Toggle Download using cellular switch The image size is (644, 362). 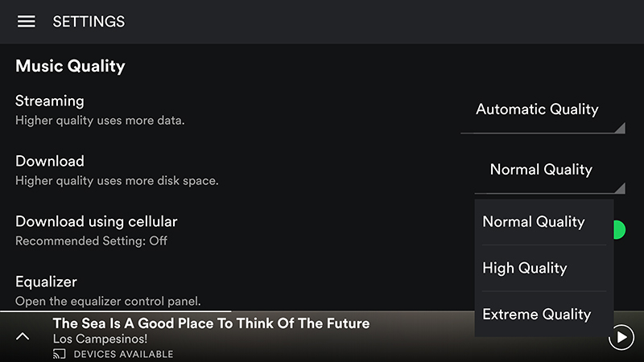pyautogui.click(x=619, y=230)
